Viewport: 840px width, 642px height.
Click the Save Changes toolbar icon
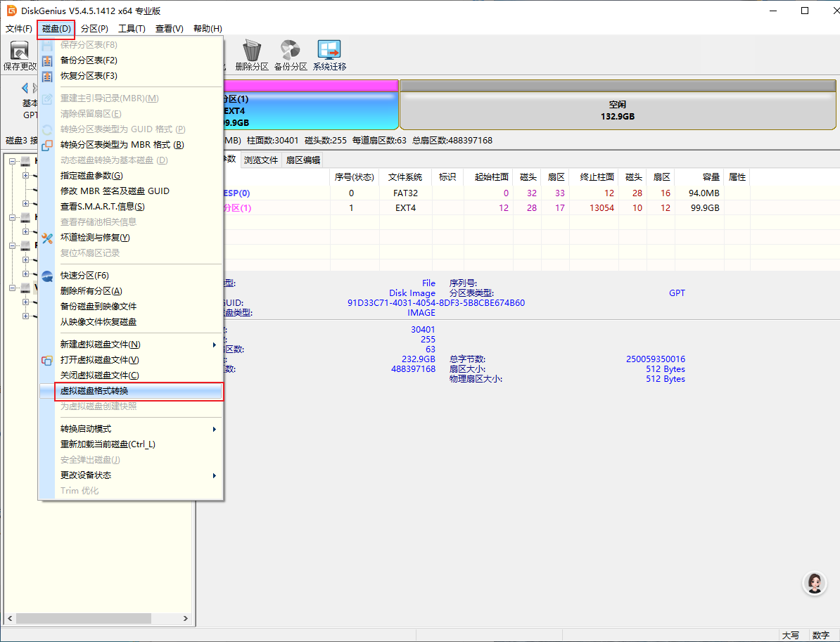(20, 51)
